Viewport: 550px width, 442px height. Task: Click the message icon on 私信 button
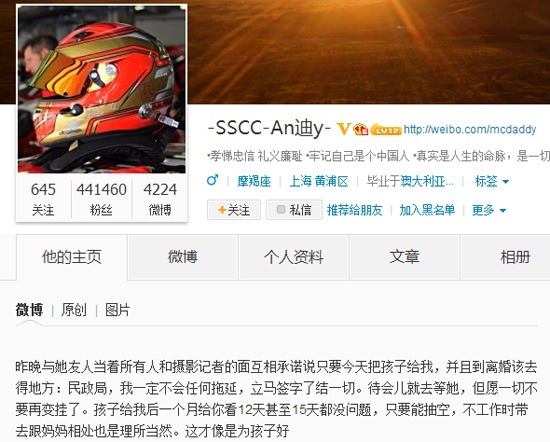pos(281,209)
